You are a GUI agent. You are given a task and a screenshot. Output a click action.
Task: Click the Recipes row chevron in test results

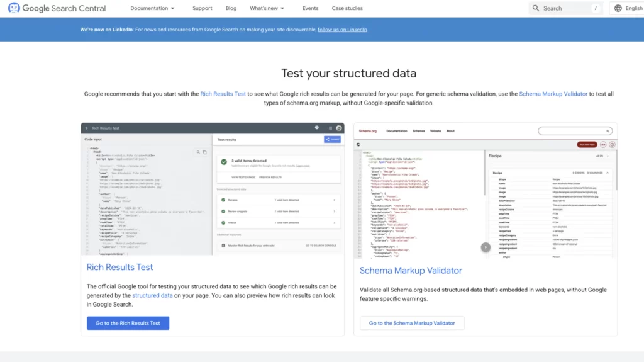335,200
